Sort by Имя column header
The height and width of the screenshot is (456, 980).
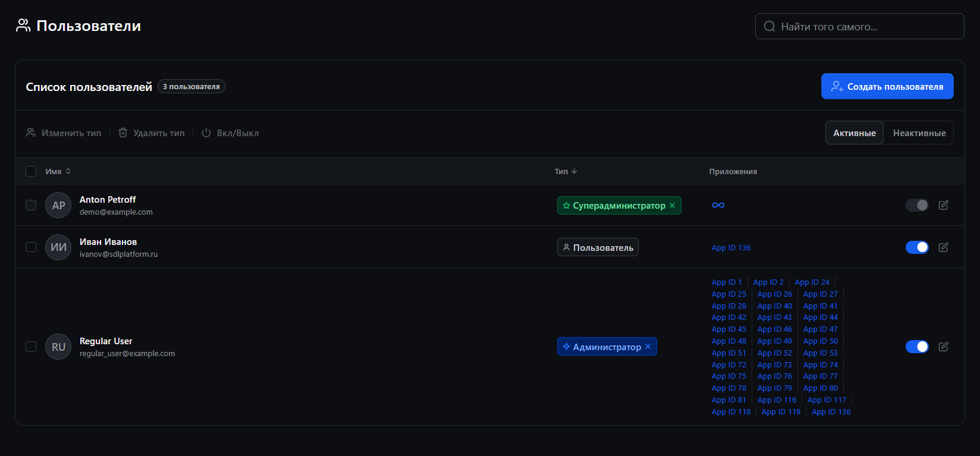coord(58,171)
